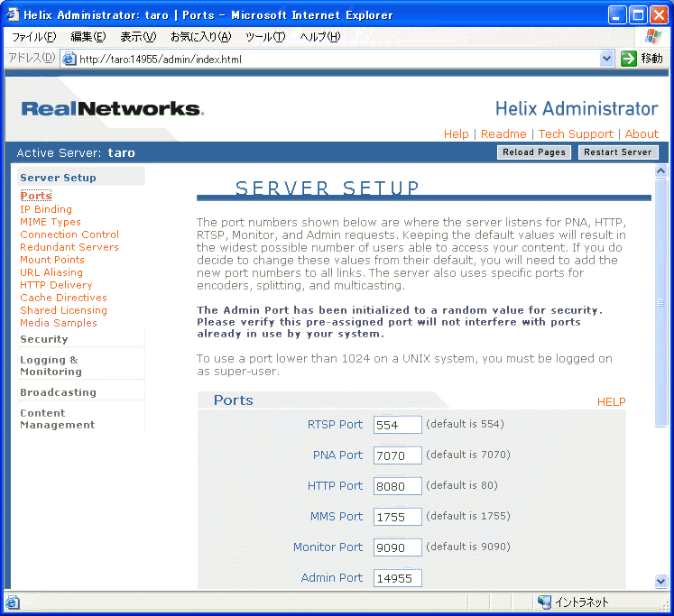Open the Tech Support link

576,133
